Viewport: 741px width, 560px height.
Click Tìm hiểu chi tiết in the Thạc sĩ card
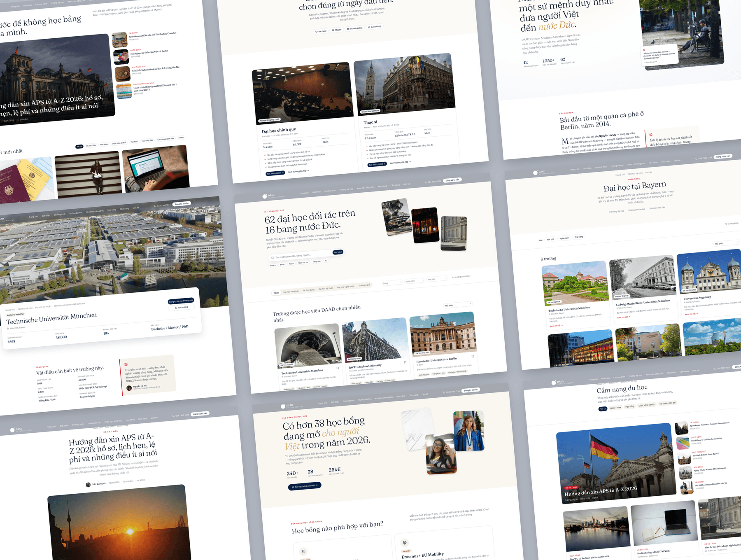point(377,164)
